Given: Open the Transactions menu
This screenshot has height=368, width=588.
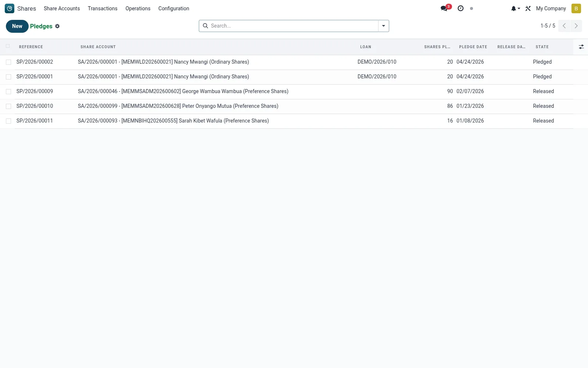Looking at the screenshot, I should (103, 8).
